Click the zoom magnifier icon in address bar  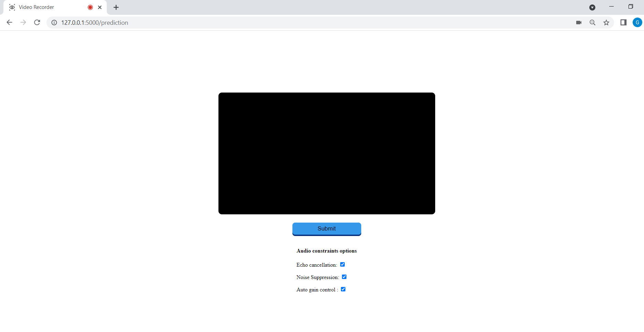pyautogui.click(x=592, y=22)
